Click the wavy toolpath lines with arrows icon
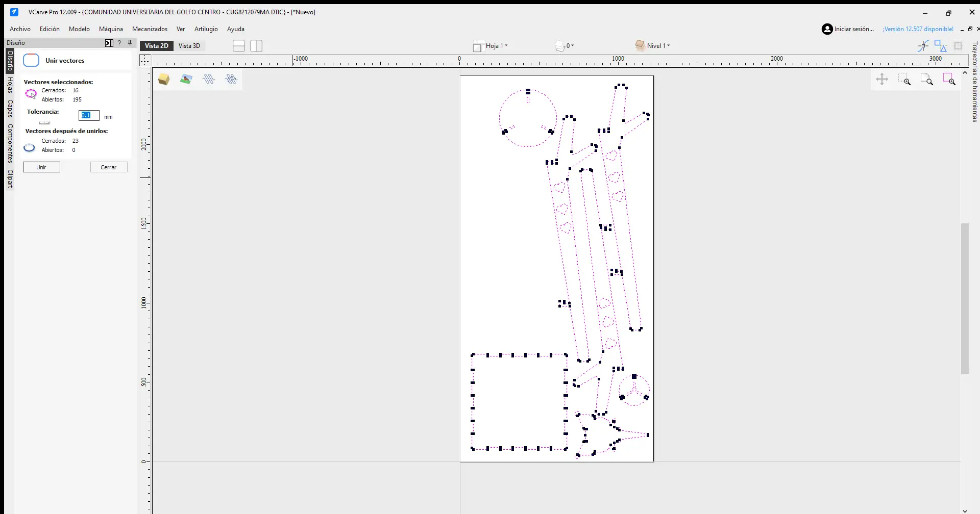Image resolution: width=980 pixels, height=514 pixels. point(231,80)
